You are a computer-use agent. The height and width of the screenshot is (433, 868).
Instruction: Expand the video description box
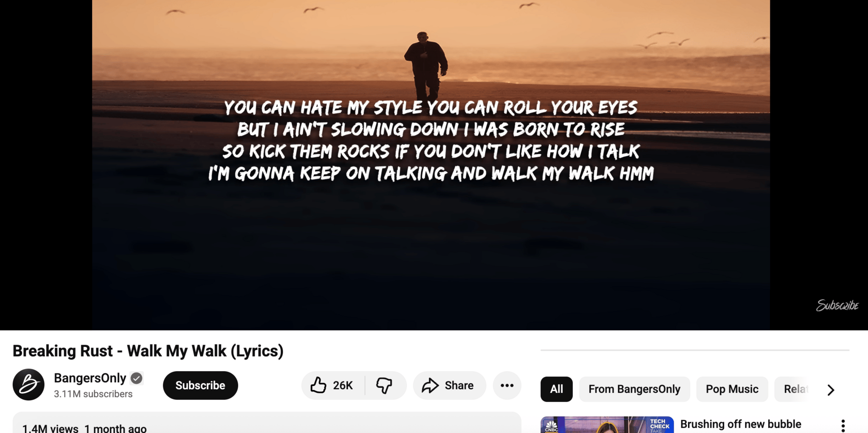(267, 423)
